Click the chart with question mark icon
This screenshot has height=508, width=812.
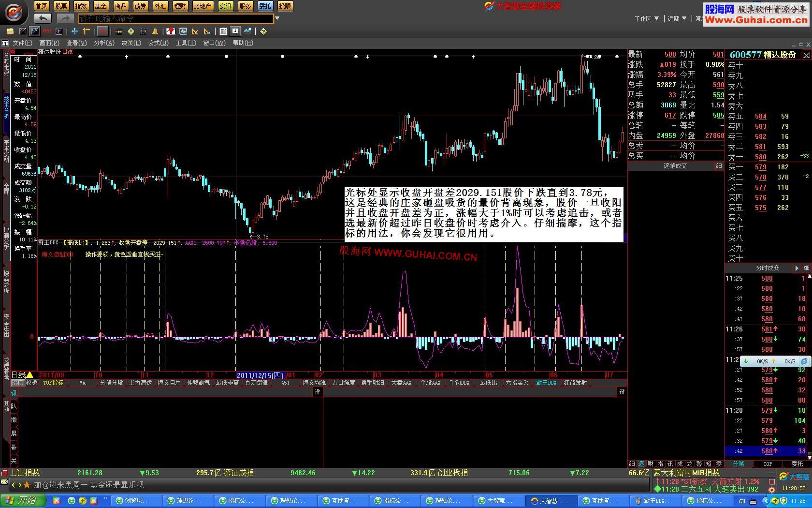point(171,31)
